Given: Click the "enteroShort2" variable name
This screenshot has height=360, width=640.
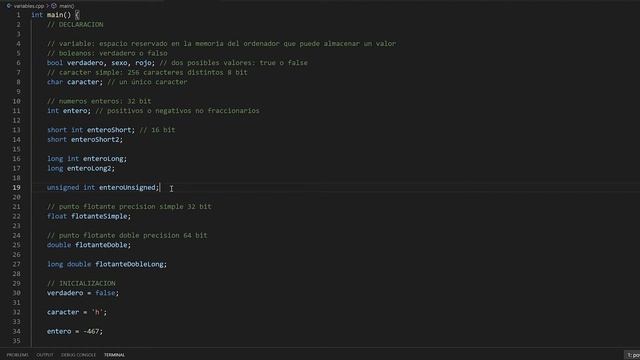Looking at the screenshot, I should [x=95, y=140].
